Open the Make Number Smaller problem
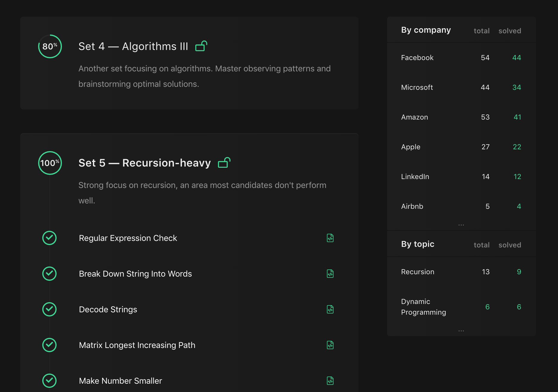Screen dimensions: 558x392 pos(120,381)
